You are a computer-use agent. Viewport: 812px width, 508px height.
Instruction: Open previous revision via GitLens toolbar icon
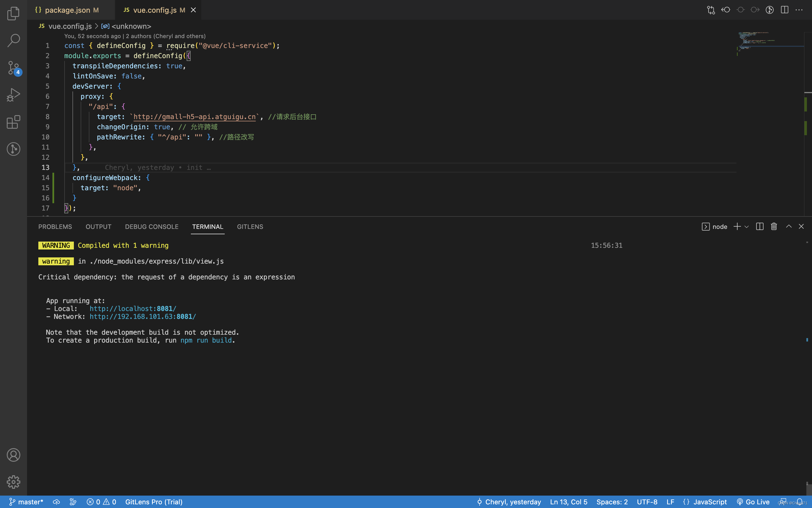(726, 10)
